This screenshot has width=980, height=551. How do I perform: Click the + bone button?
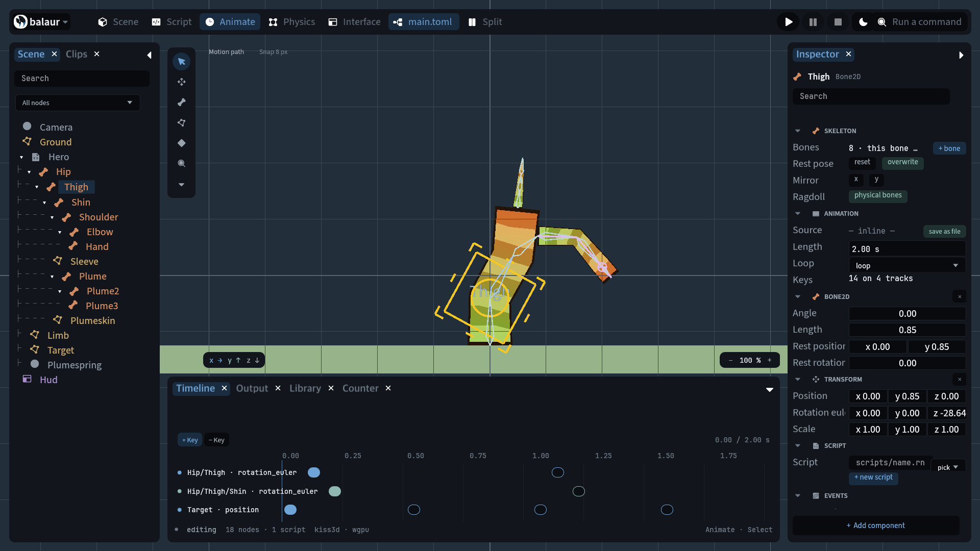coord(949,148)
